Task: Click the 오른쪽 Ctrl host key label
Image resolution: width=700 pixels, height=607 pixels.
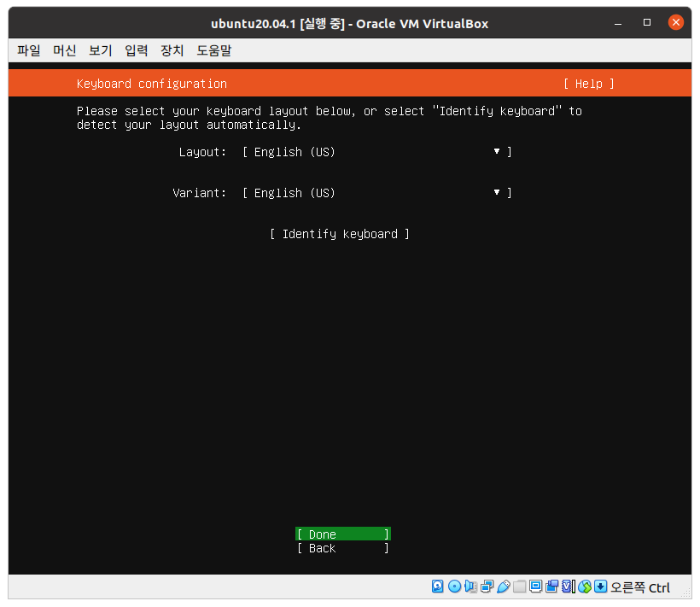Action: tap(640, 587)
